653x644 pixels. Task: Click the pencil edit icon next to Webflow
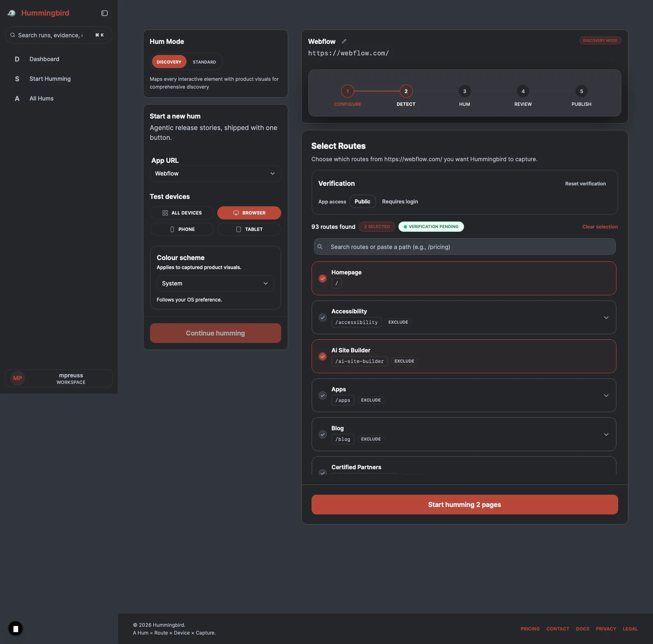pyautogui.click(x=344, y=41)
